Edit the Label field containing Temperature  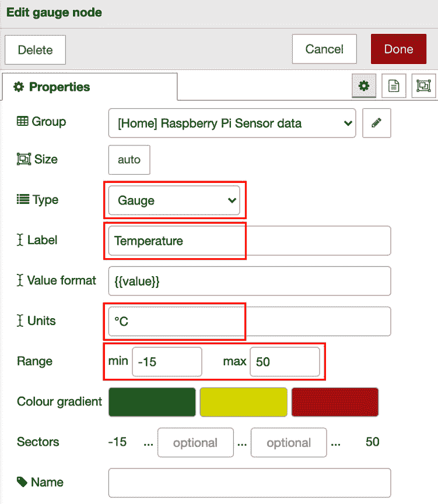(x=250, y=241)
